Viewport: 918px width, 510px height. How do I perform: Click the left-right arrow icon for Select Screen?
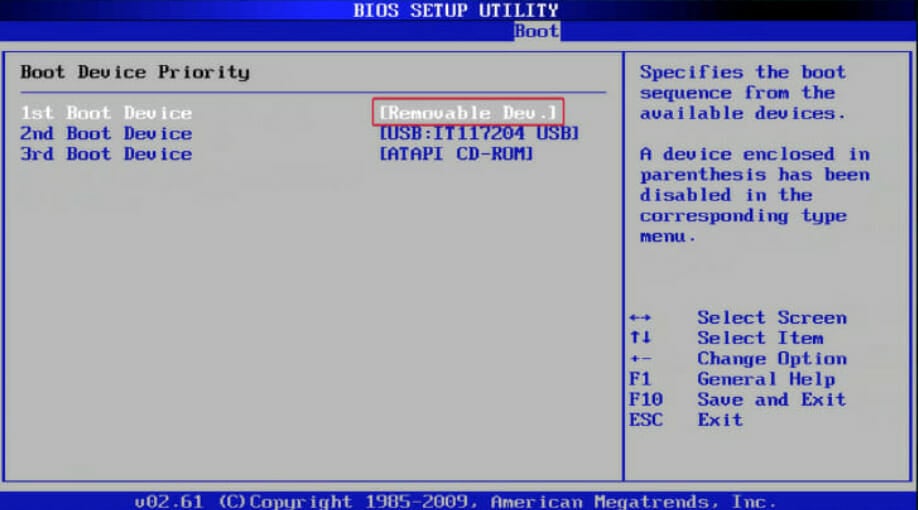pos(640,318)
